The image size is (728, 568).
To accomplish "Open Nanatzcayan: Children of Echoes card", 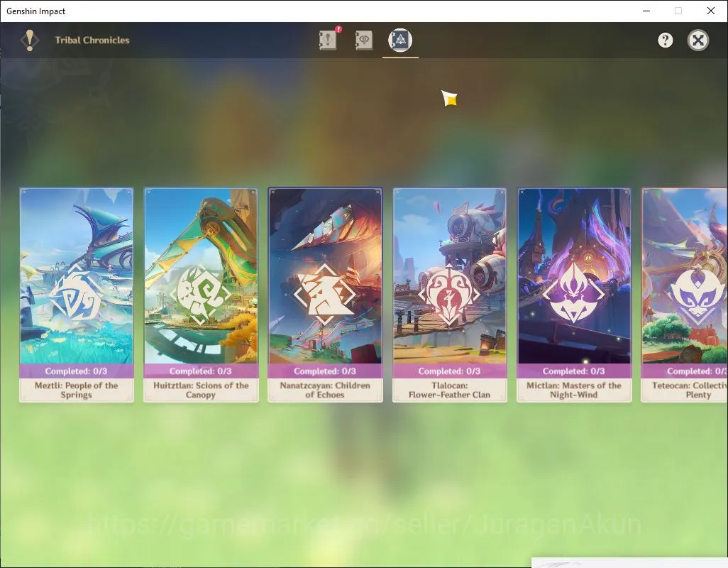I will coord(326,295).
